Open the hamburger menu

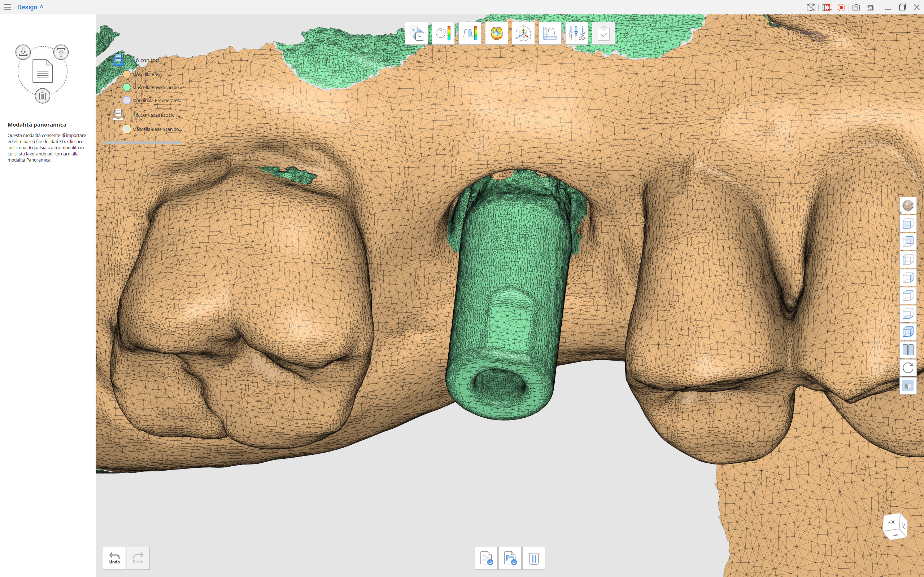7,7
